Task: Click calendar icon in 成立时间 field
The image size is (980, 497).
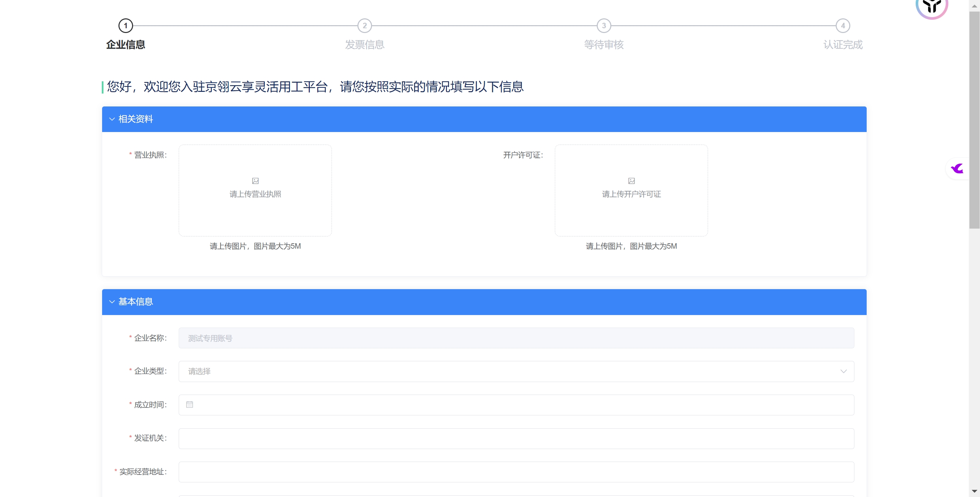Action: point(190,404)
